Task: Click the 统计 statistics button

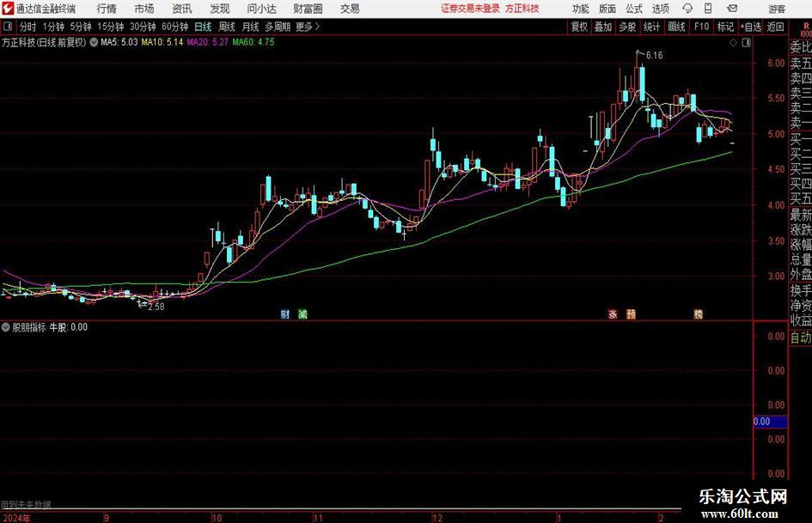Action: (x=651, y=27)
